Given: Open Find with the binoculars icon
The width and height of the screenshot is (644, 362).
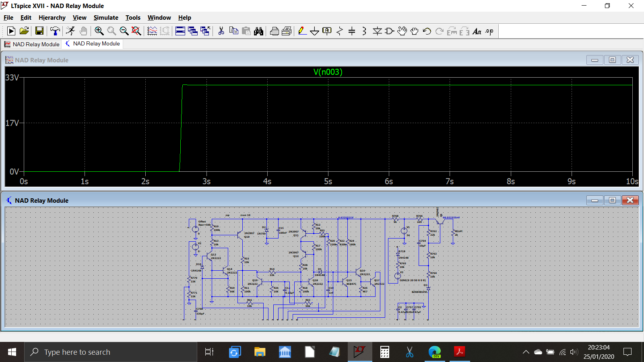Looking at the screenshot, I should pos(258,31).
